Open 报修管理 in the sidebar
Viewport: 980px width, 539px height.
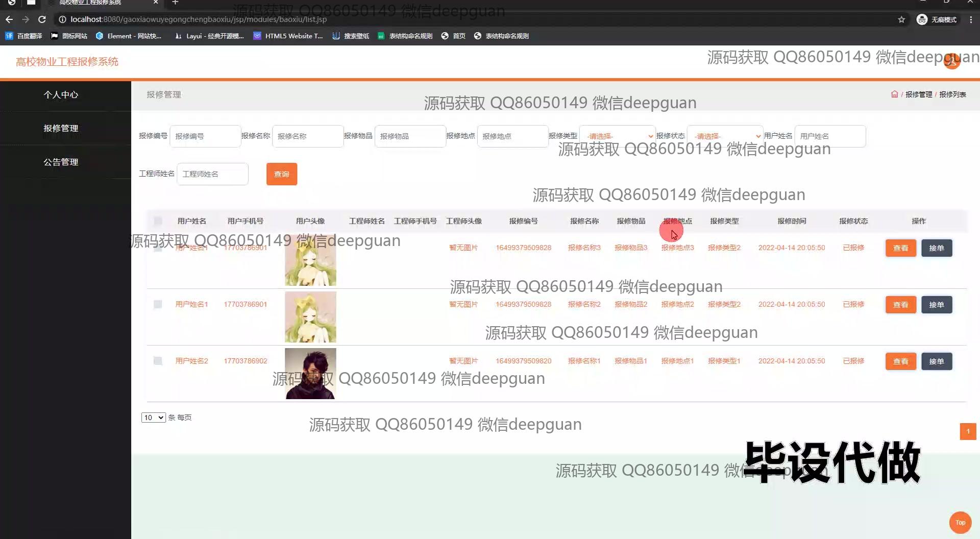click(x=61, y=129)
